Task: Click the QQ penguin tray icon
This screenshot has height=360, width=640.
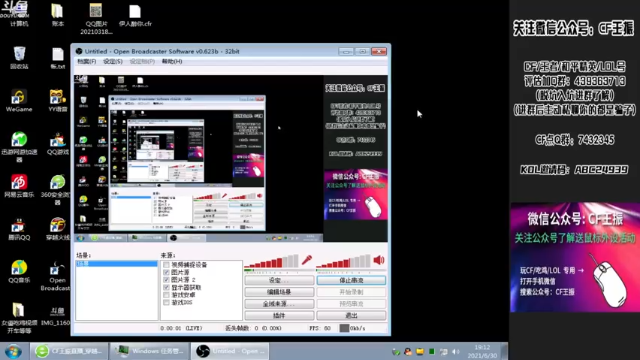Action: (x=408, y=351)
